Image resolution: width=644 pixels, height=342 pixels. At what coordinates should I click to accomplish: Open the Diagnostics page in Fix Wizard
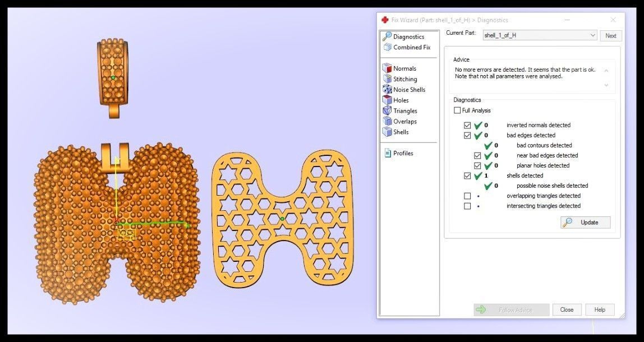[x=404, y=36]
